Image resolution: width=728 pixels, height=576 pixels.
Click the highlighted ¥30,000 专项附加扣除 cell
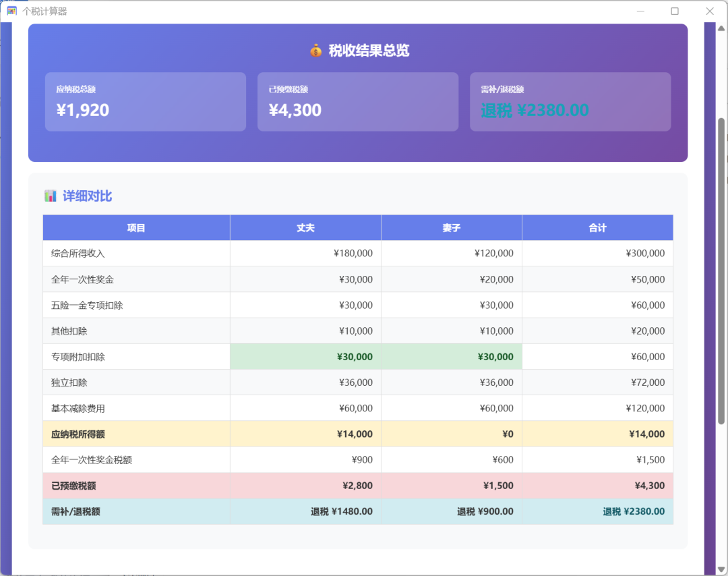[305, 356]
